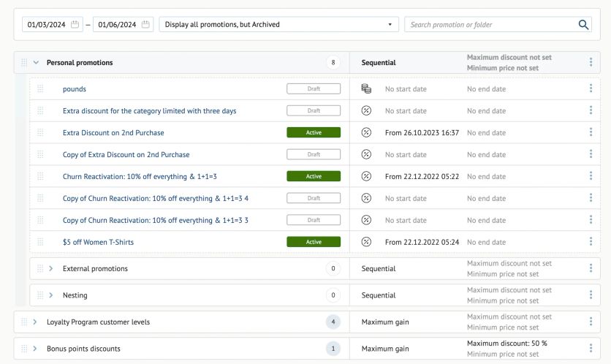
Task: Click the count badge 8 on Personal promotions
Action: [x=333, y=62]
